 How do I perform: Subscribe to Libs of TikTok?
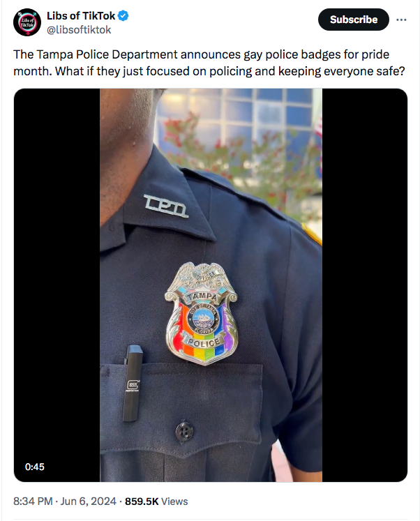pyautogui.click(x=353, y=20)
